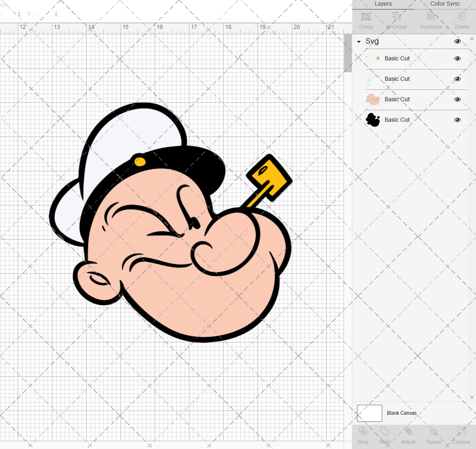
Task: Click the Group icon in Layers panel
Action: pos(366,16)
